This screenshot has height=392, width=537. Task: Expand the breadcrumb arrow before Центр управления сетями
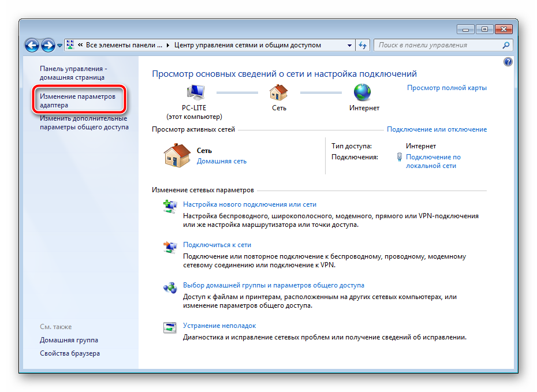(168, 45)
